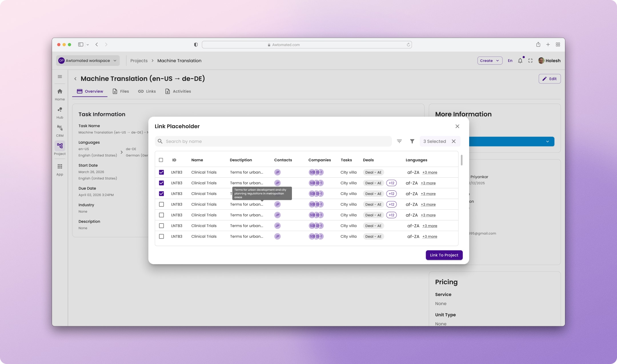The width and height of the screenshot is (617, 364).
Task: Focus the Search by name field
Action: [273, 141]
